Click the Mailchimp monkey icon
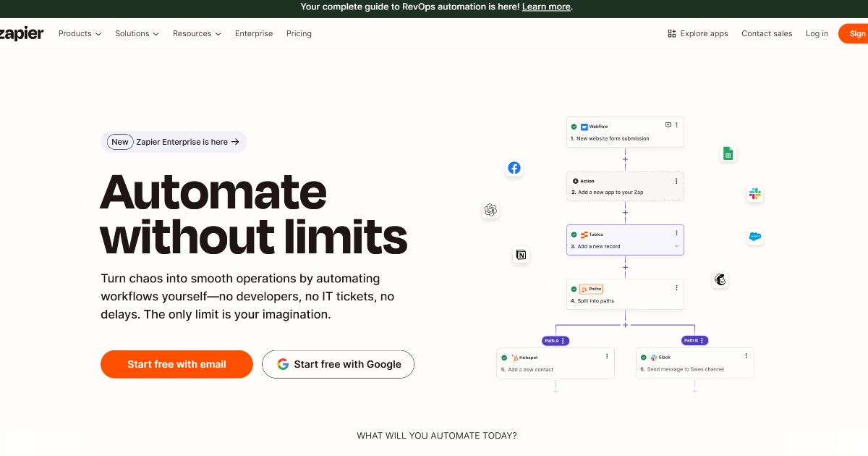The image size is (868, 456). [x=720, y=280]
